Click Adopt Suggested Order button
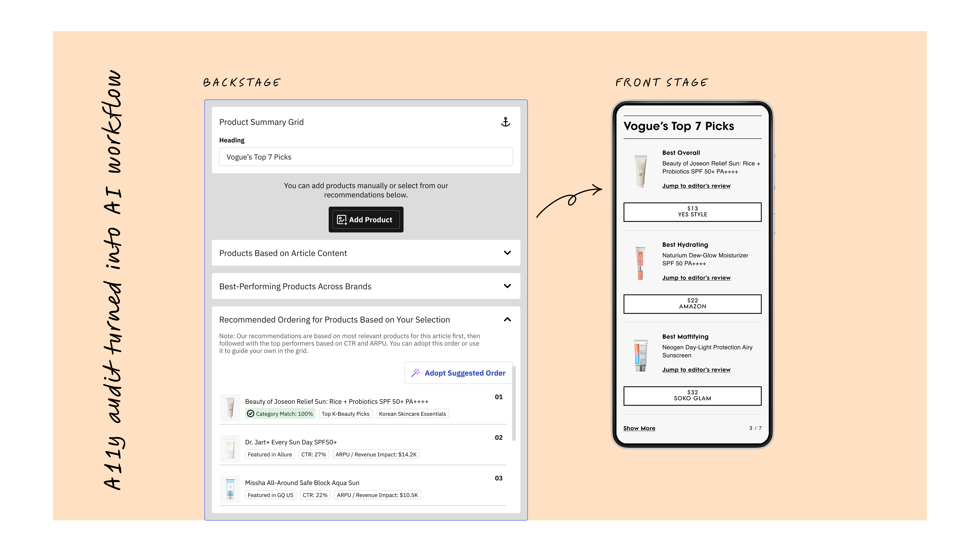This screenshot has width=980, height=551. [458, 373]
